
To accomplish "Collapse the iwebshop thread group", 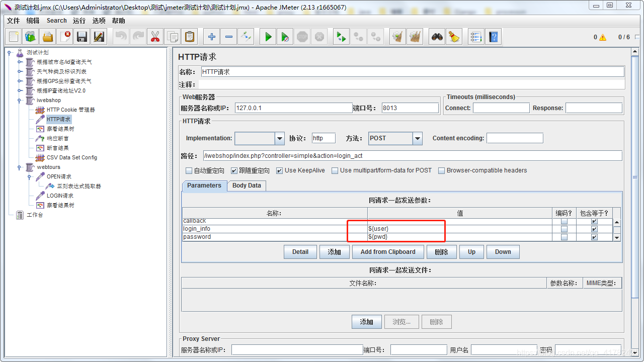I will [19, 100].
